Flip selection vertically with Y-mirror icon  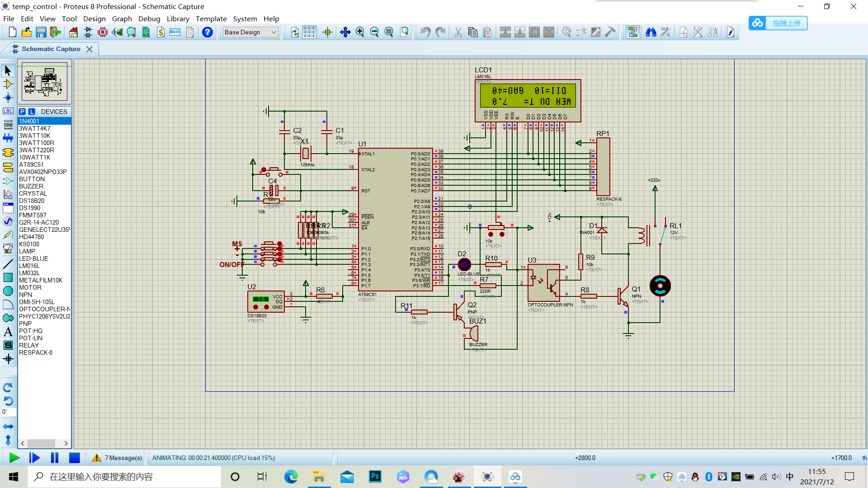point(8,440)
